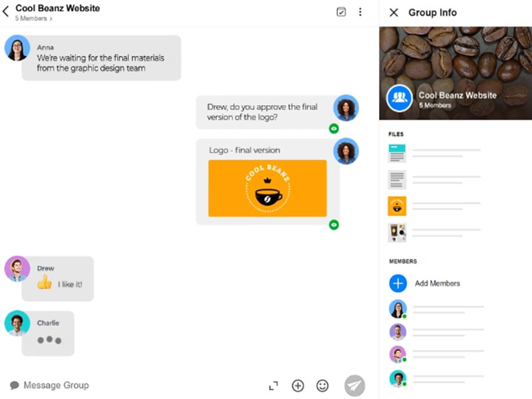532x399 pixels.
Task: Open the emoji picker
Action: [x=322, y=386]
